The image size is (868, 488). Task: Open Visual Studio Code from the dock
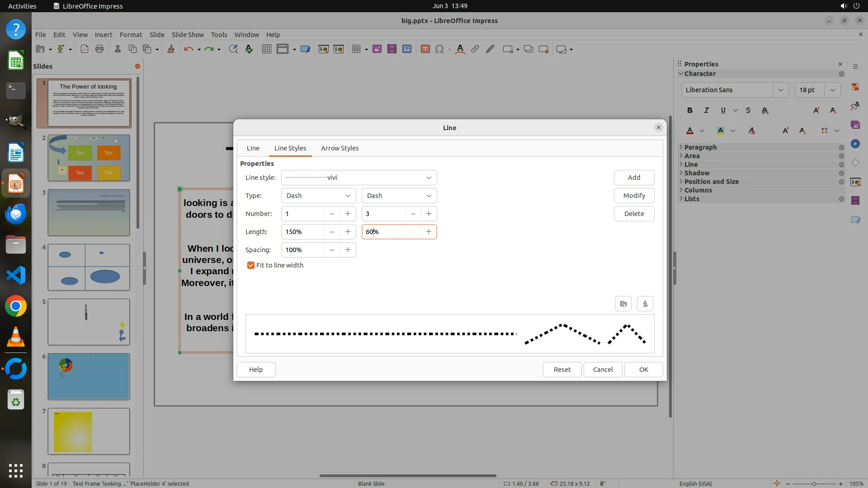pyautogui.click(x=16, y=275)
